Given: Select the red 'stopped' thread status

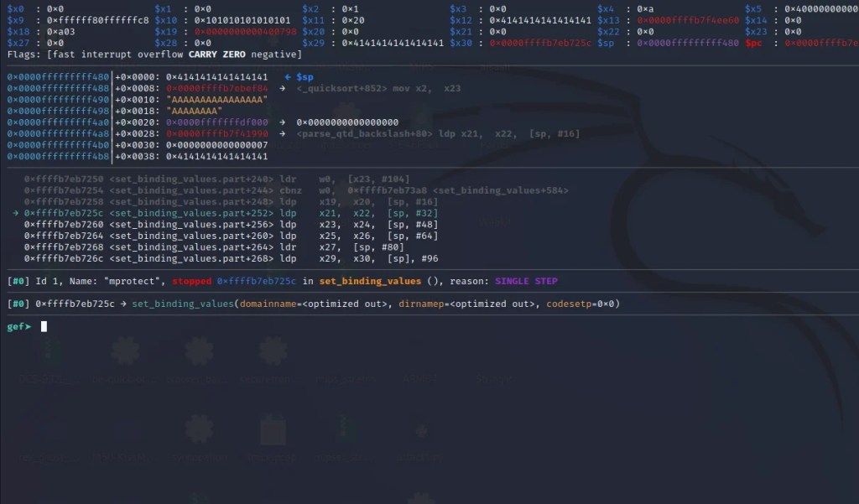Looking at the screenshot, I should pos(192,282).
